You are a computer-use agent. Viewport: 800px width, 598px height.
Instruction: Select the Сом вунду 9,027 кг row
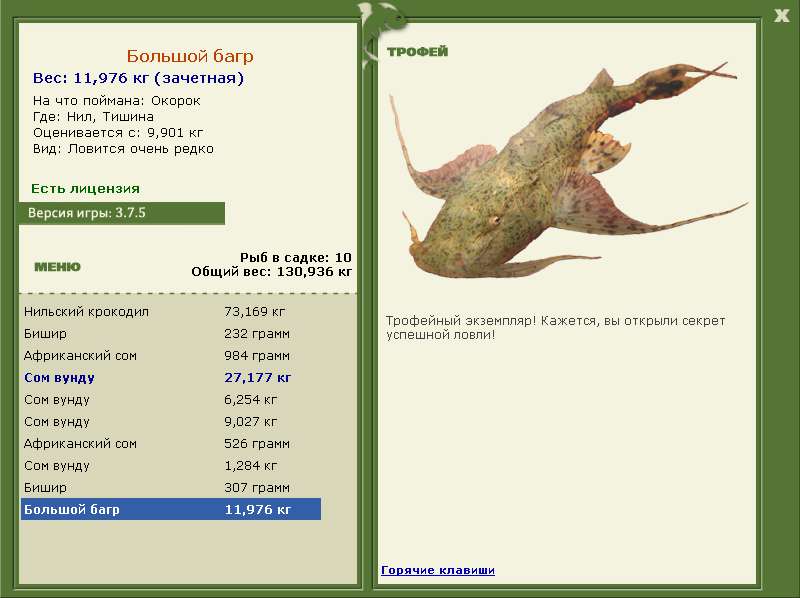(x=171, y=421)
